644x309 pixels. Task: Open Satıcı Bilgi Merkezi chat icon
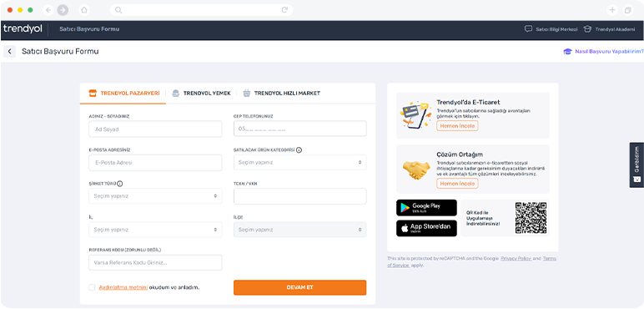[528, 29]
